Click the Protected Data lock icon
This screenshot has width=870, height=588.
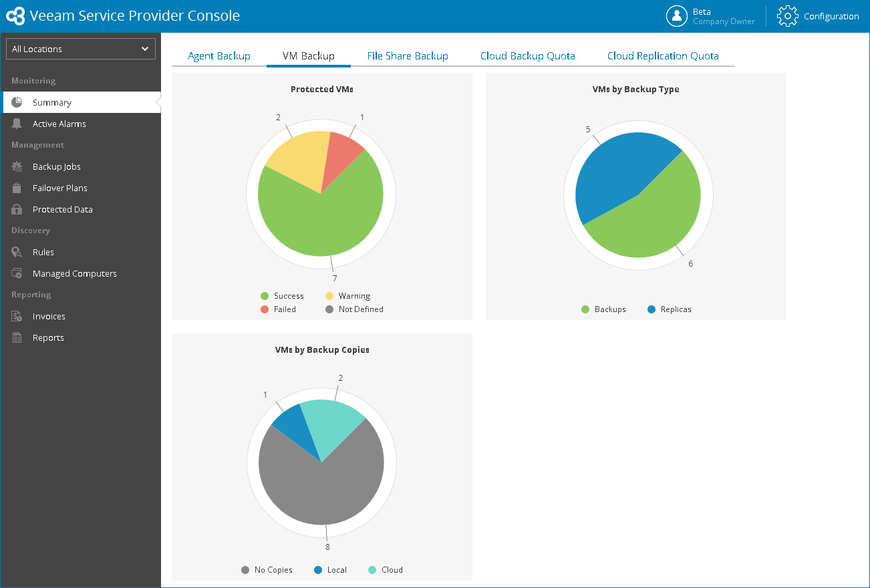click(17, 209)
